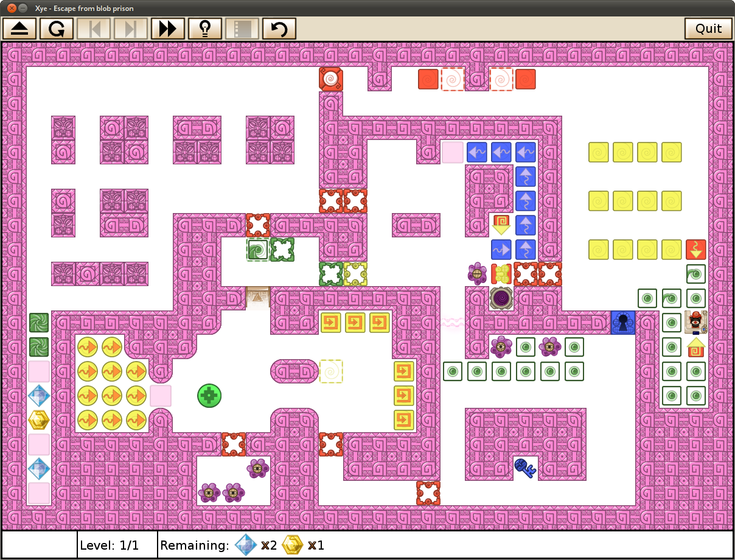Click the yellow up-arrow house block below Xye
The height and width of the screenshot is (560, 735).
696,348
